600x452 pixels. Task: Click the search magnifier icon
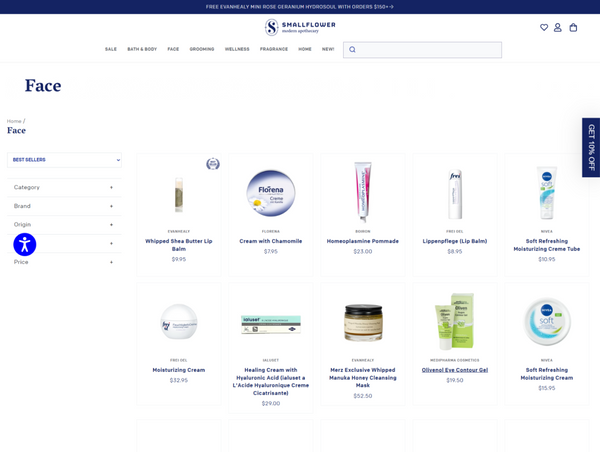click(x=352, y=49)
